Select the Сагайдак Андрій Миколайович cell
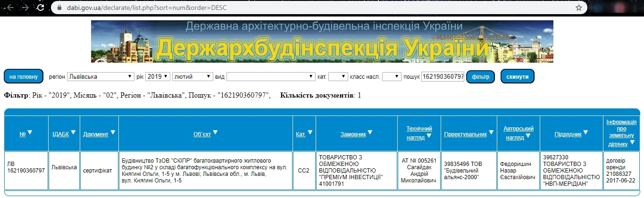Viewport: 644px width, 198px height. [x=419, y=171]
